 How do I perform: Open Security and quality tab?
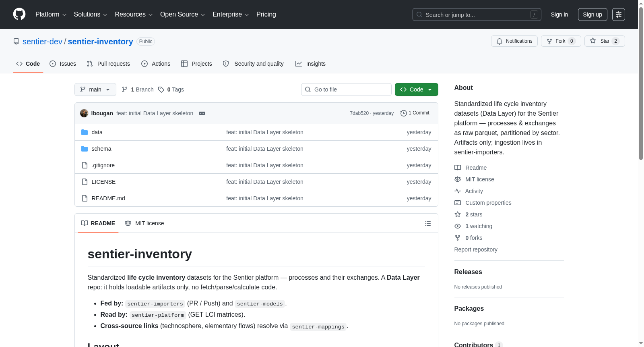(x=254, y=64)
